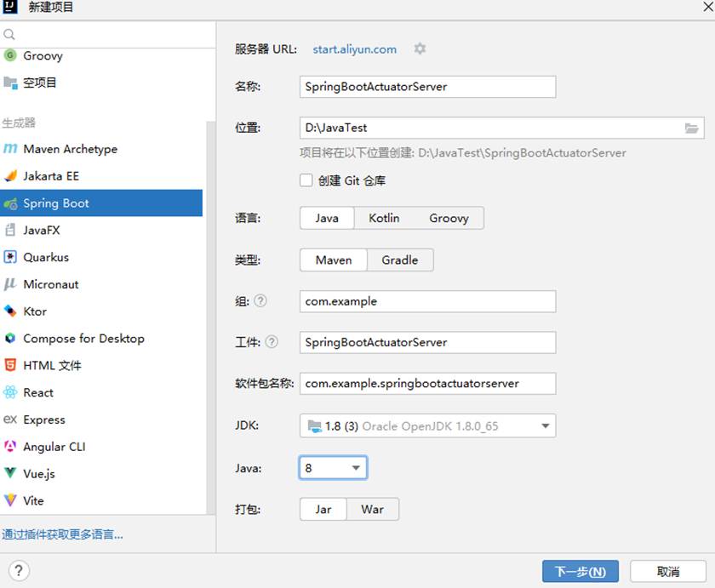The height and width of the screenshot is (588, 715).
Task: Select HTML 文件 entry
Action: pyautogui.click(x=101, y=365)
